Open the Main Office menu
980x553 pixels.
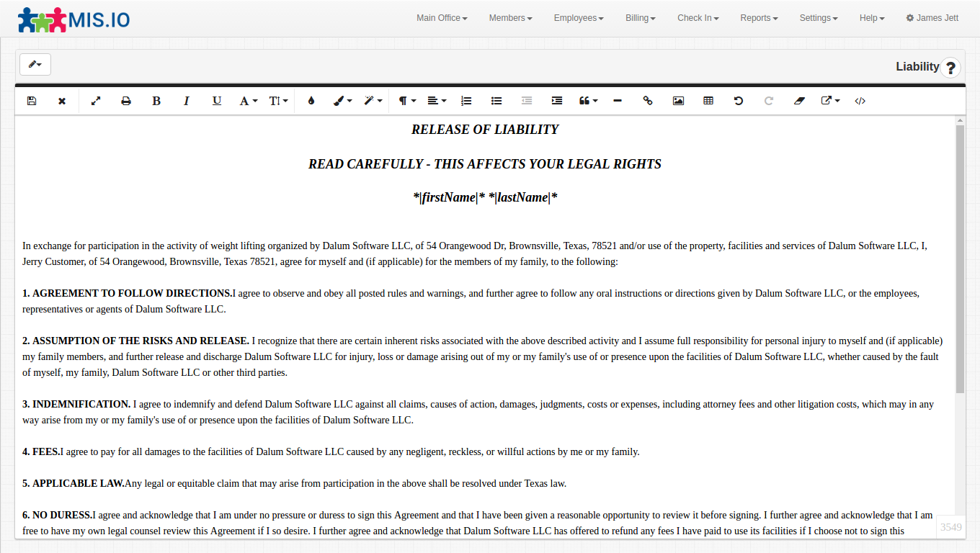(x=442, y=18)
